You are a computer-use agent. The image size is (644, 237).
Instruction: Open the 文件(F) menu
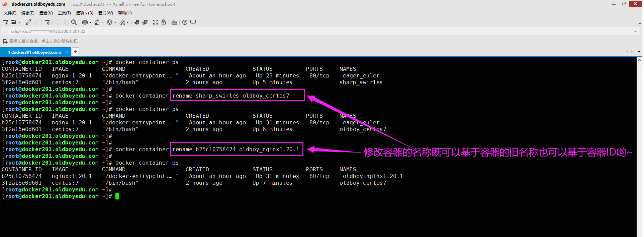coord(10,13)
